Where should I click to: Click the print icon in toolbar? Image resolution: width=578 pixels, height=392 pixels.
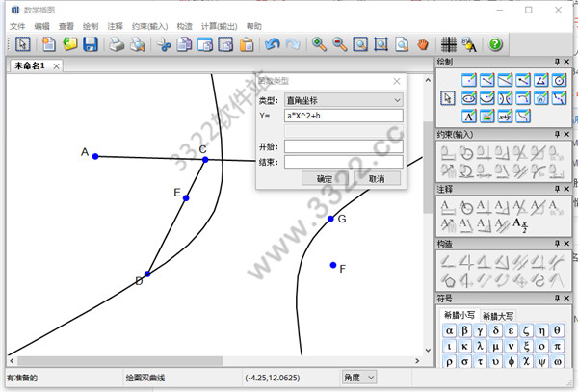pos(117,44)
